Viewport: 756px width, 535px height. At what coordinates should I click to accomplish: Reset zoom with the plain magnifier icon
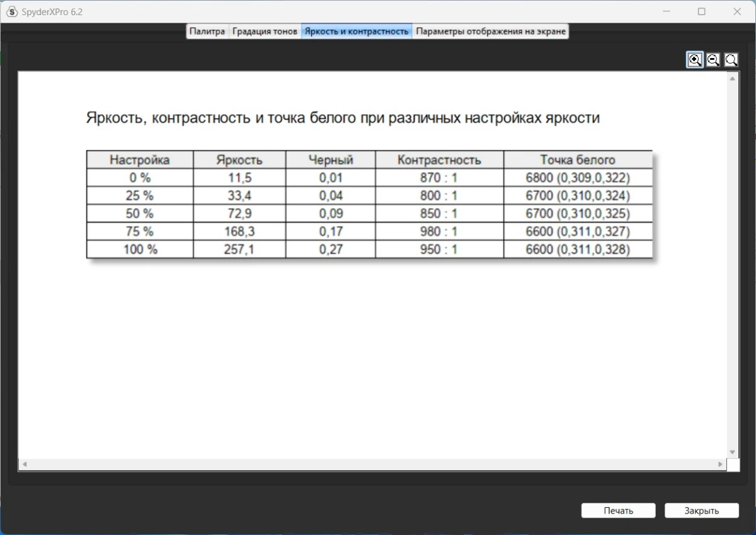coord(731,59)
